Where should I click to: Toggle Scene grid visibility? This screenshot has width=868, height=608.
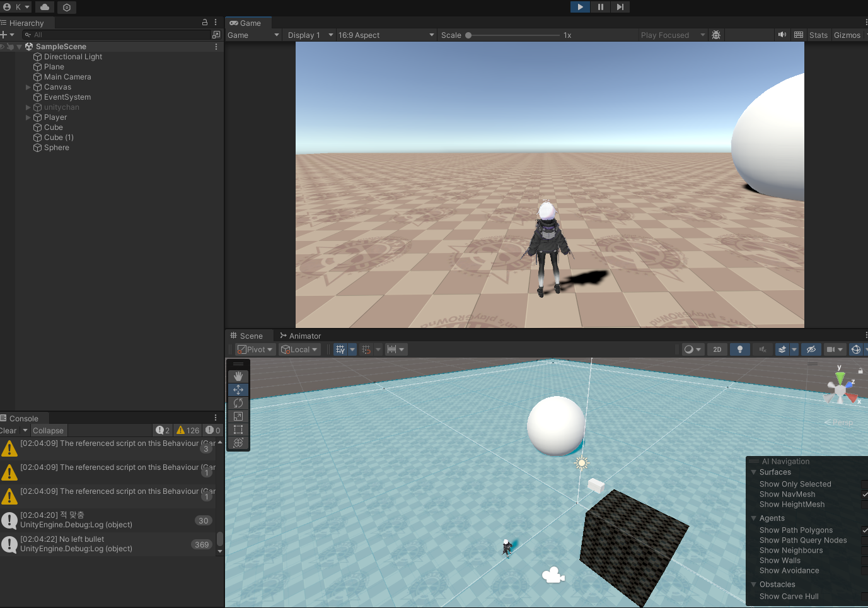point(340,349)
